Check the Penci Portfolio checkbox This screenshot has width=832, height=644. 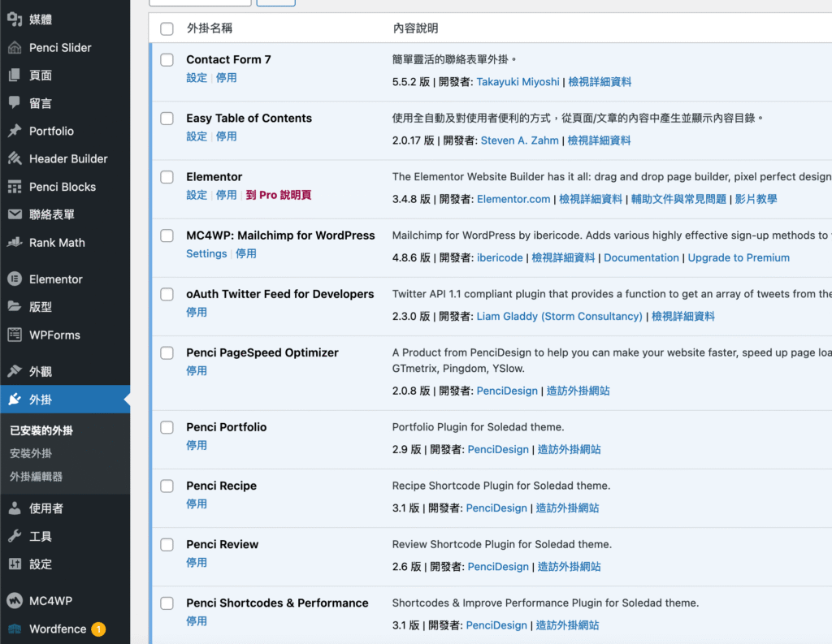(x=167, y=427)
